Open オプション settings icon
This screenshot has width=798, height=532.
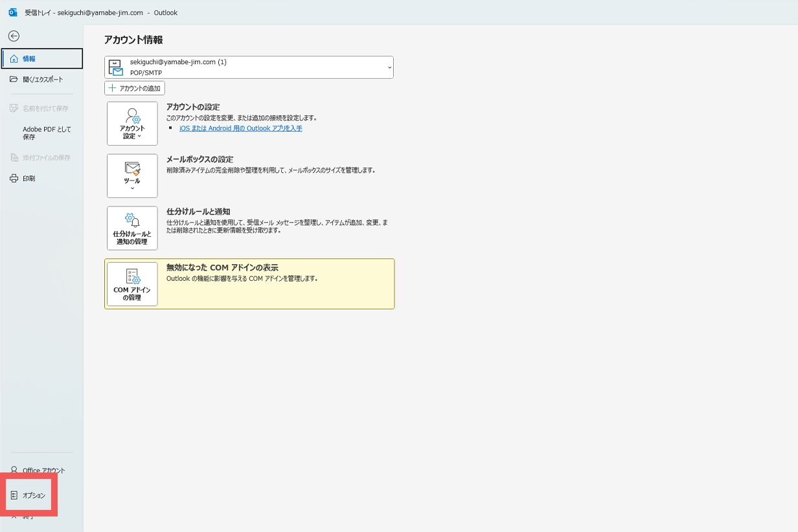pos(14,495)
